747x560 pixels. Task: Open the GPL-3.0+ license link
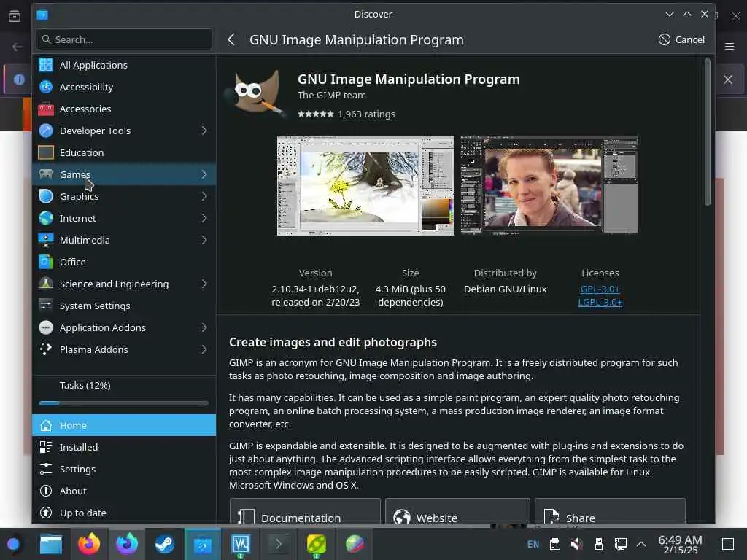pyautogui.click(x=600, y=289)
